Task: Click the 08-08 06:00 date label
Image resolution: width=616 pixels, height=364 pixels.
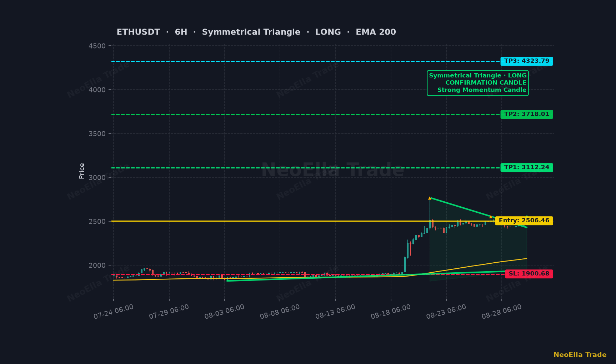Action: [x=280, y=312]
